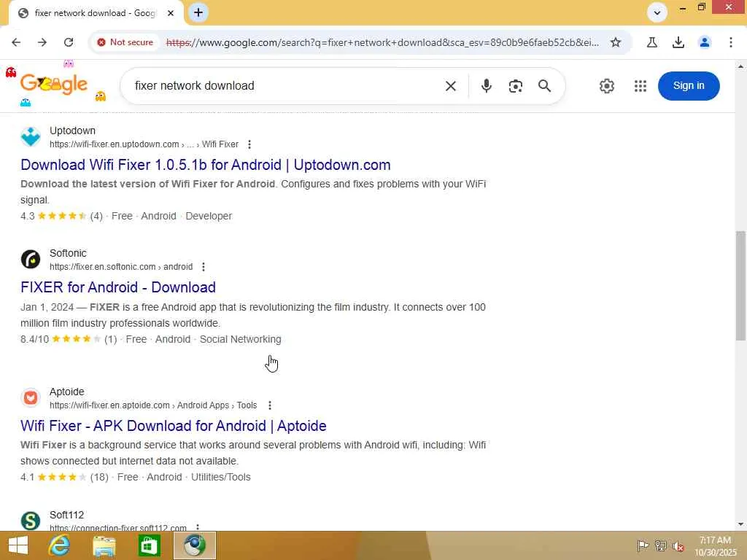Click the Soft112 site name
This screenshot has height=560, width=747.
66,515
